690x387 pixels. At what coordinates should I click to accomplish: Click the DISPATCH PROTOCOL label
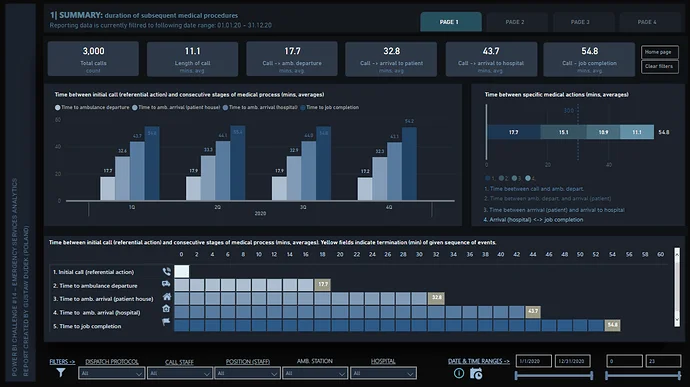click(112, 361)
